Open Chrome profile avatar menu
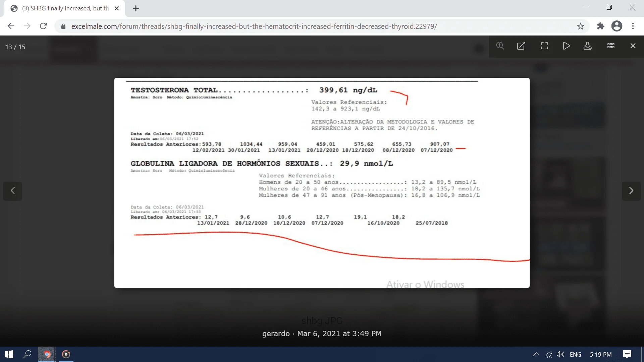The width and height of the screenshot is (644, 362). point(616,26)
